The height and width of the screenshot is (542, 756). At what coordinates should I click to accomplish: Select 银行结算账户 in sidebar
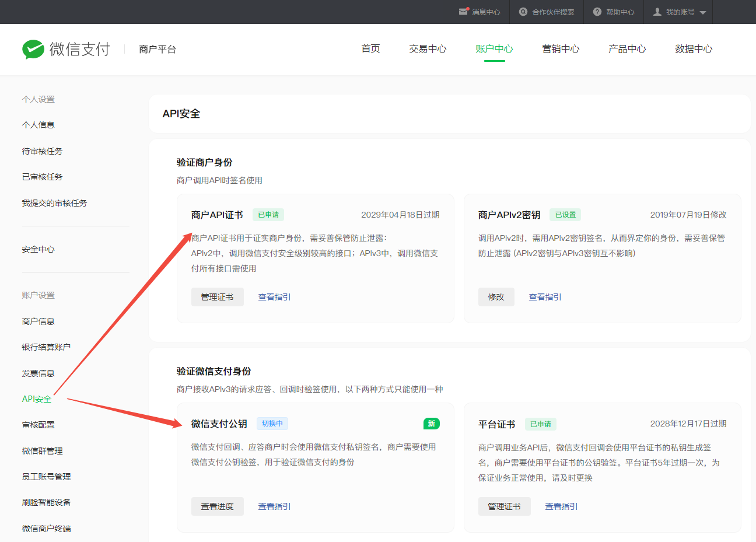[47, 347]
